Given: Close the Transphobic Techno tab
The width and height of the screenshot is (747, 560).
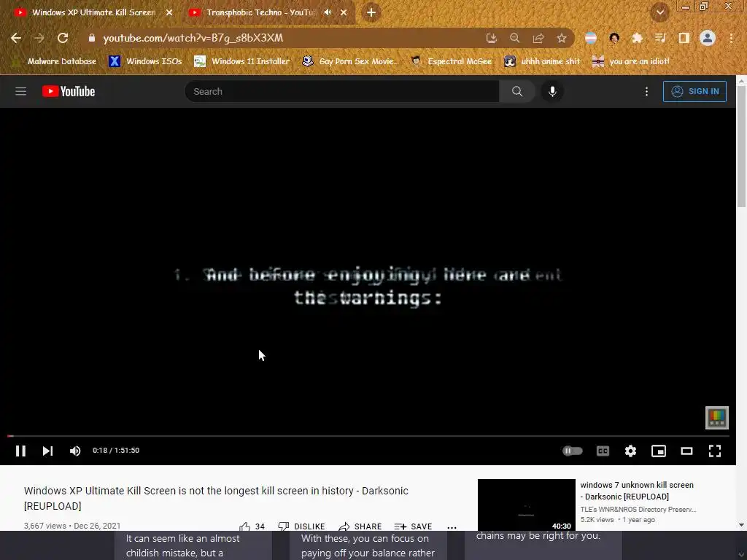Looking at the screenshot, I should point(344,12).
